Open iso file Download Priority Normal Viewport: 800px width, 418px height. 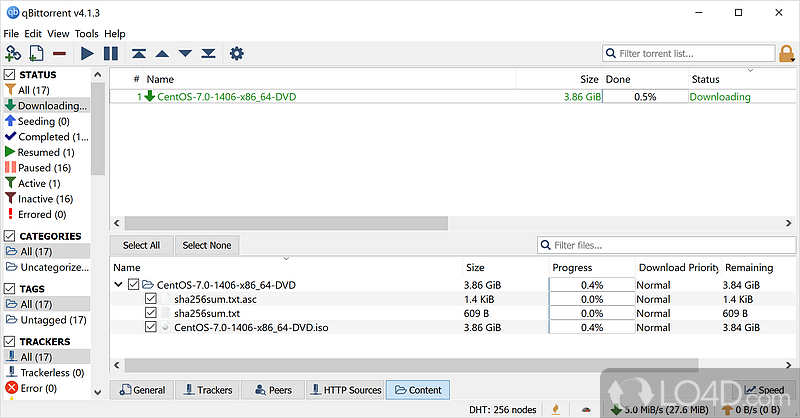pos(654,328)
